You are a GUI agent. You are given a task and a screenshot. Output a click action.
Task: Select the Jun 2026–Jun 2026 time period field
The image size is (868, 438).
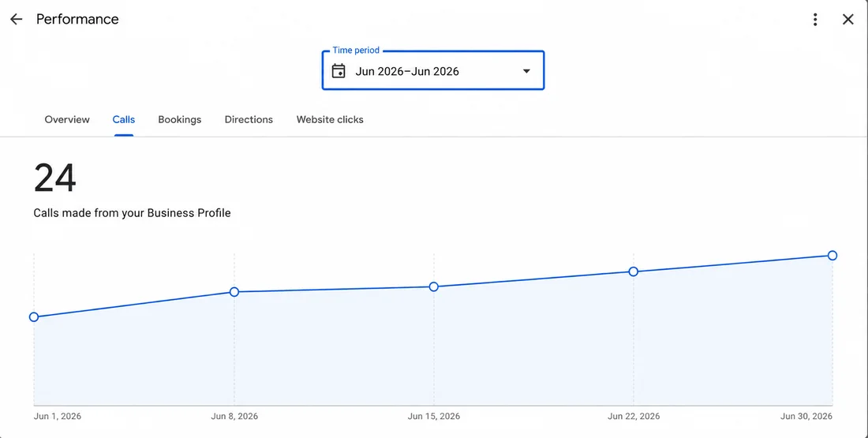433,70
